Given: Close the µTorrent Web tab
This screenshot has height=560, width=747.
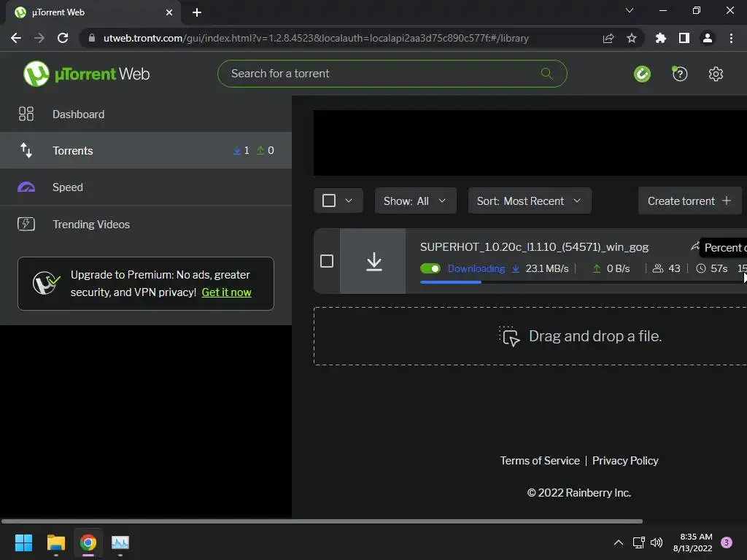Looking at the screenshot, I should click(169, 12).
